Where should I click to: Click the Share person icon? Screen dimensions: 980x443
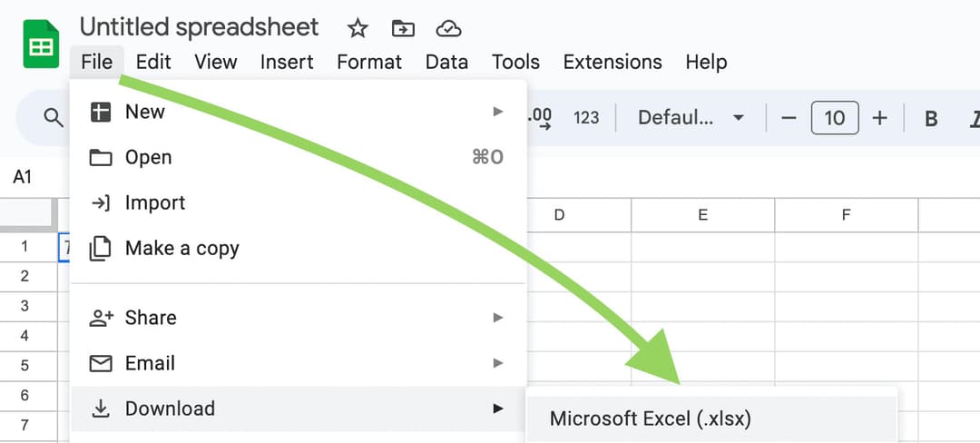[x=101, y=318]
